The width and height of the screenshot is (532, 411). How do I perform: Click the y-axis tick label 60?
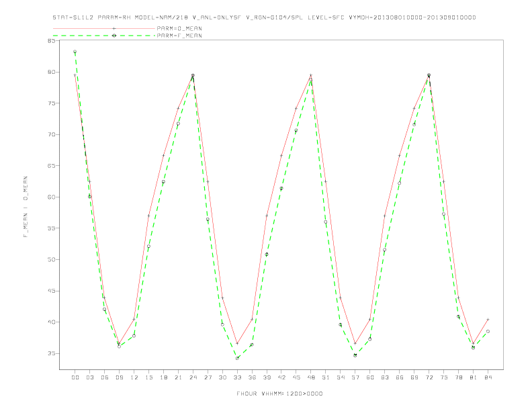(x=52, y=197)
